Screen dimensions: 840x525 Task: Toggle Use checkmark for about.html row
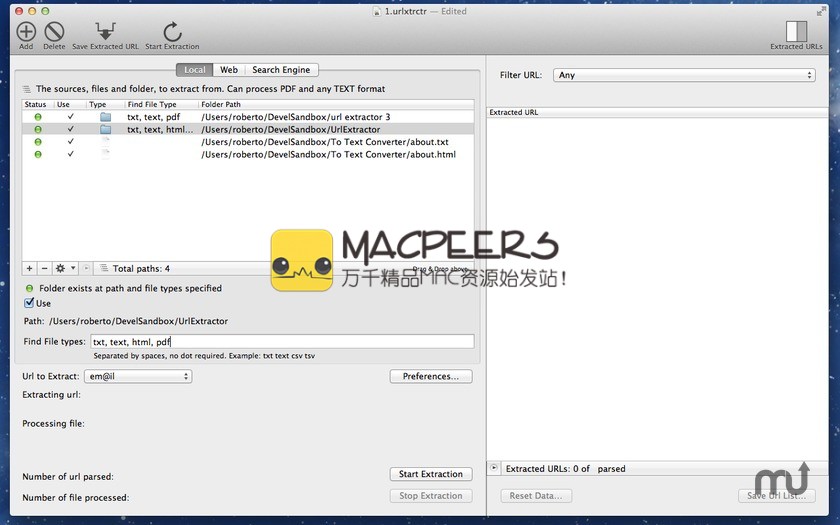click(x=71, y=154)
